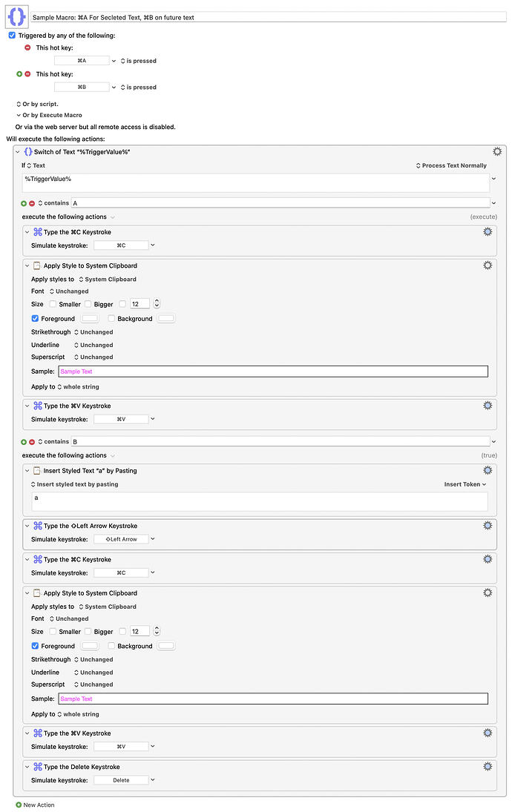Remove the ⌘A hot key trigger

[x=27, y=47]
